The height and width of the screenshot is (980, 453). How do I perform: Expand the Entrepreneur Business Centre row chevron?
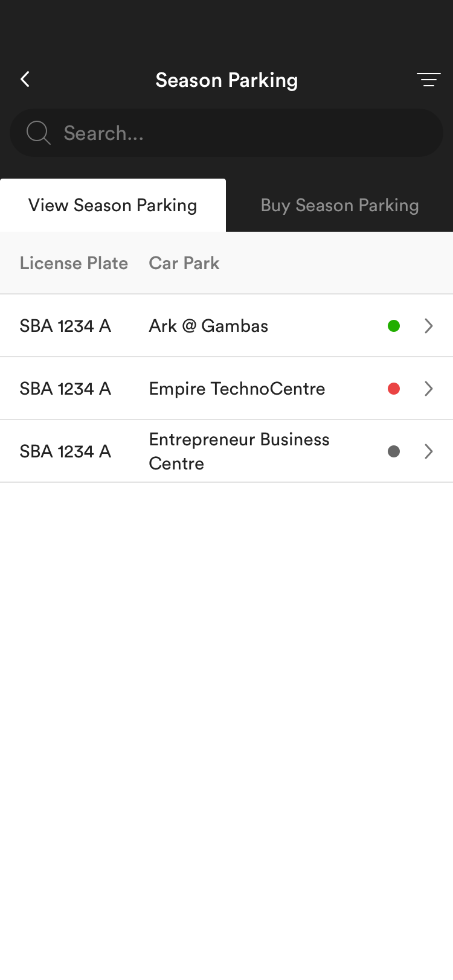coord(429,451)
